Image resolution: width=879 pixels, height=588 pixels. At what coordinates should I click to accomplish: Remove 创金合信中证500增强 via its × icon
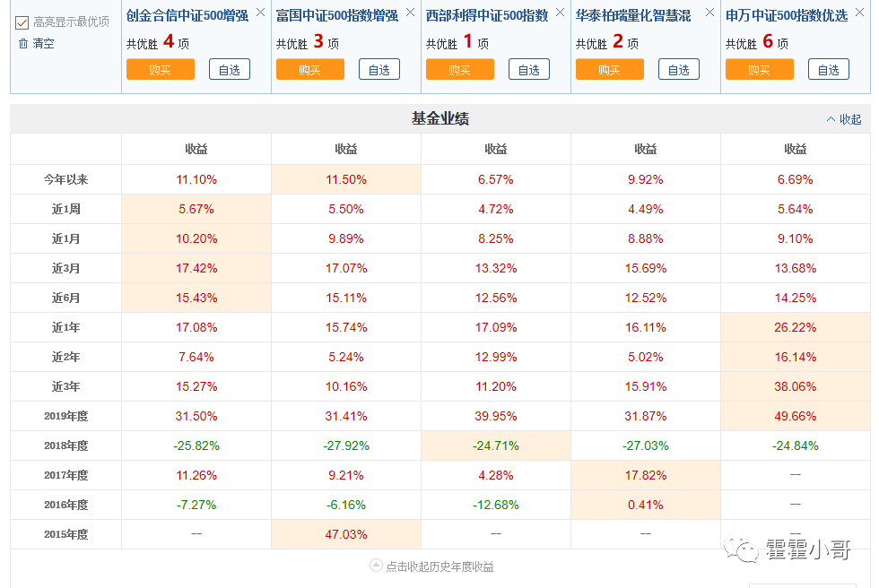pyautogui.click(x=260, y=13)
